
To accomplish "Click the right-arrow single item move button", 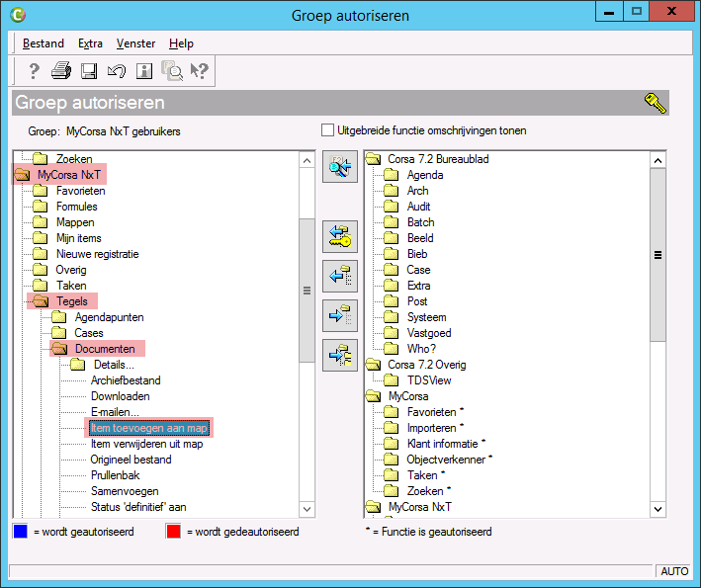I will tap(340, 315).
